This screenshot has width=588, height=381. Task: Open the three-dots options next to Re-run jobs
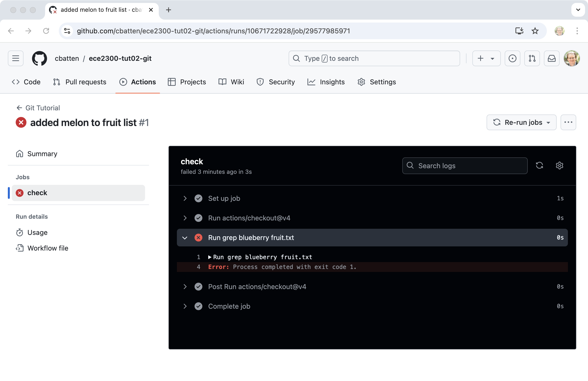[568, 122]
